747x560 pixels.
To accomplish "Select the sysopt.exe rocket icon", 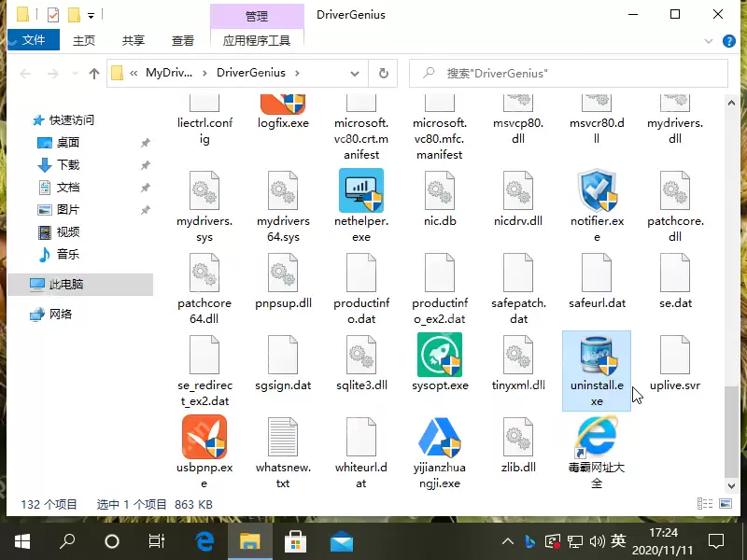I will coord(439,355).
